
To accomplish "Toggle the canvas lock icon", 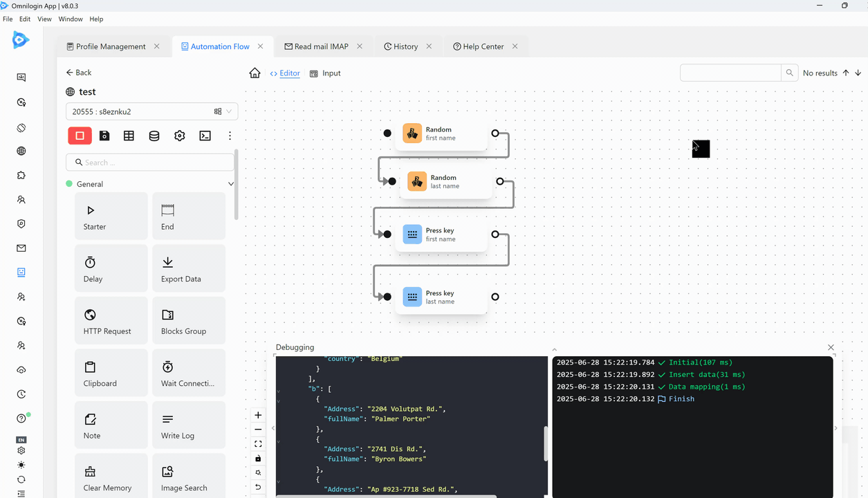I will click(258, 459).
